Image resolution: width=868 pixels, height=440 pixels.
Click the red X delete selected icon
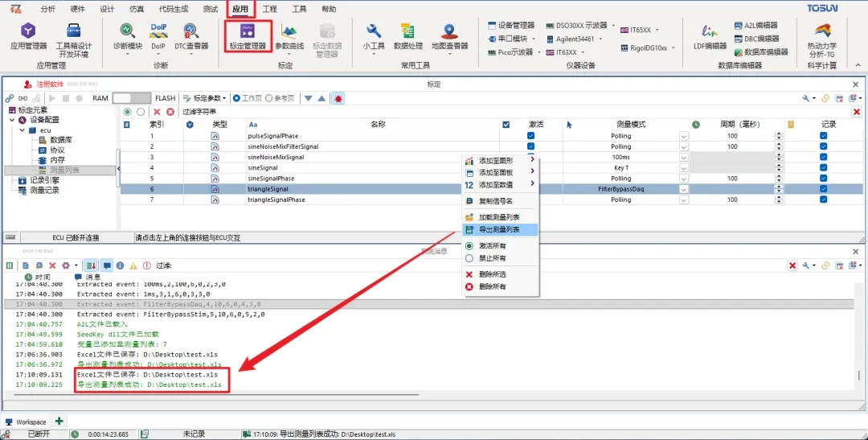coord(157,112)
